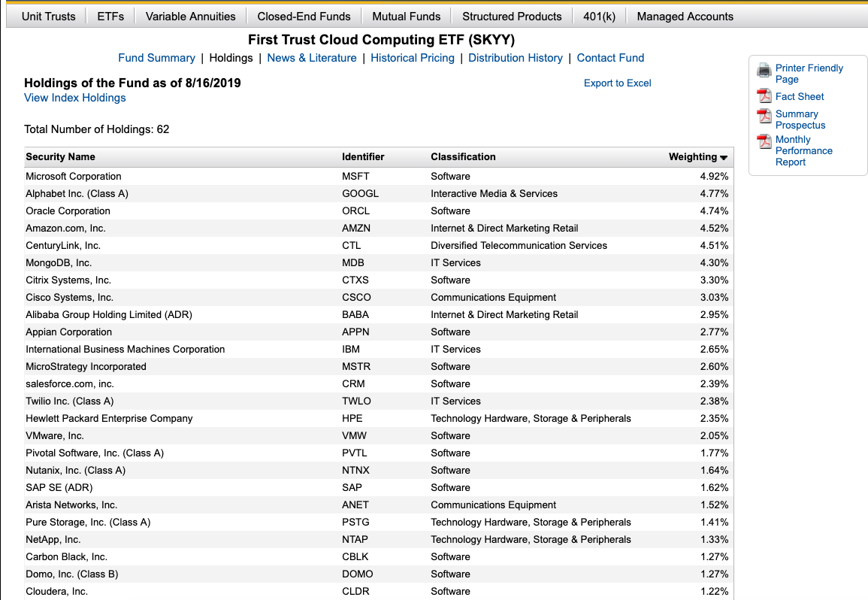Click the ANET identifier cell
Screen dimensions: 868x600
(355, 505)
